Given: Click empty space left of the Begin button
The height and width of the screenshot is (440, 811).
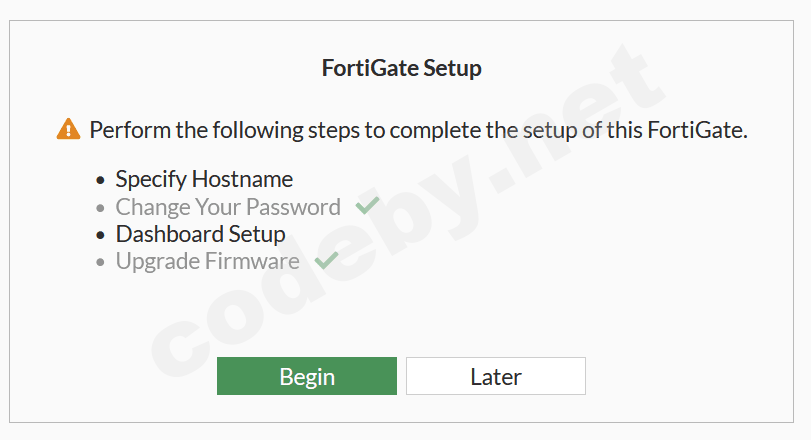Looking at the screenshot, I should tap(120, 376).
